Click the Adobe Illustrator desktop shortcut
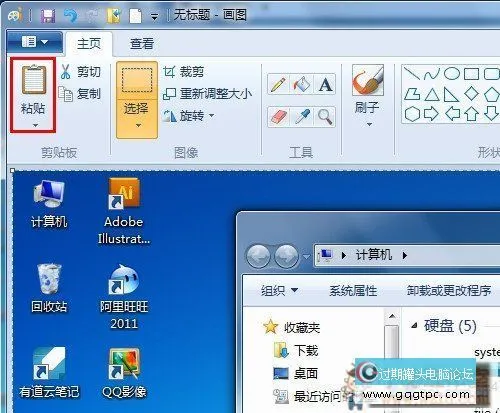500x413 pixels. pyautogui.click(x=124, y=211)
